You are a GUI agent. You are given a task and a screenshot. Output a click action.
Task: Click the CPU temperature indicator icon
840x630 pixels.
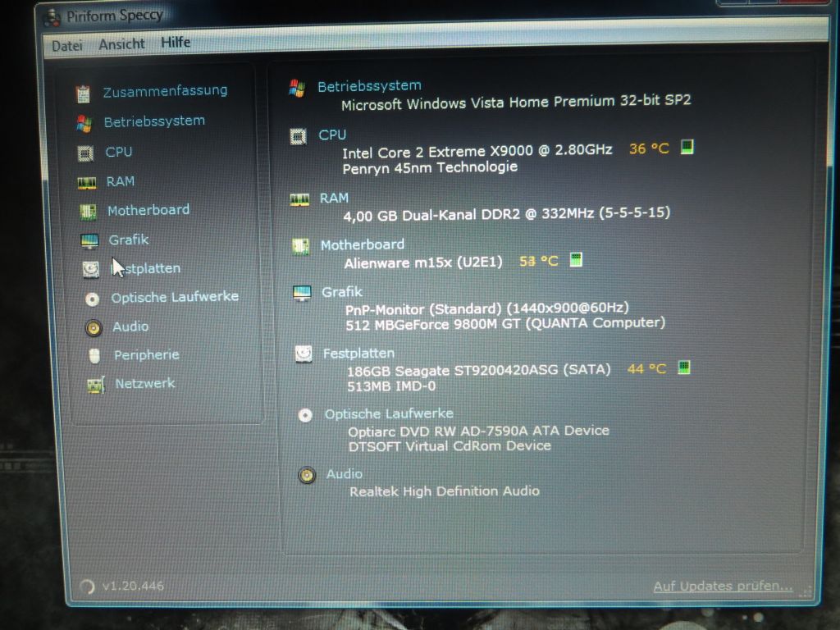687,147
